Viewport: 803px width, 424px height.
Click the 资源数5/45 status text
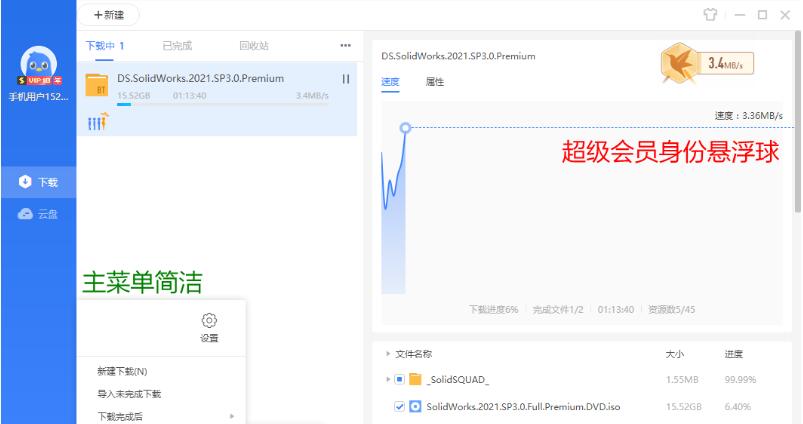[x=671, y=309]
